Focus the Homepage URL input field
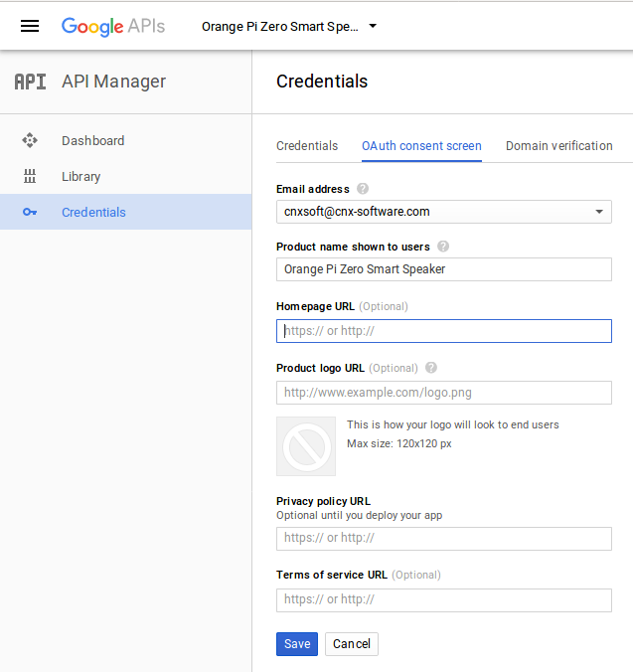The height and width of the screenshot is (672, 633). coord(444,331)
